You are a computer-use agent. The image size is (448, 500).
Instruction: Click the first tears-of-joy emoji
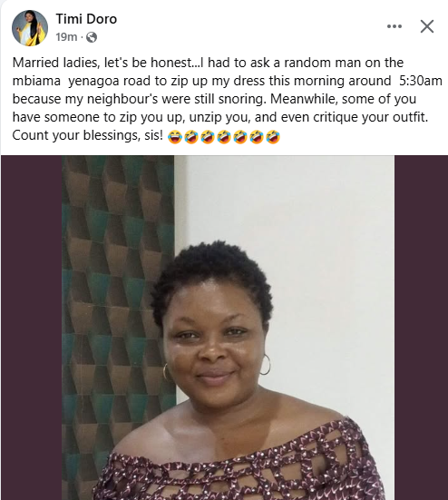[x=174, y=137]
